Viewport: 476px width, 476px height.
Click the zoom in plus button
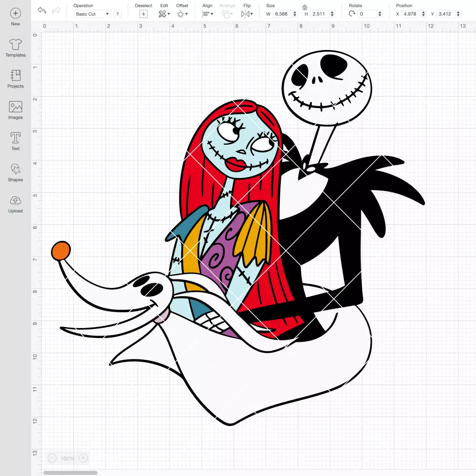[x=83, y=458]
